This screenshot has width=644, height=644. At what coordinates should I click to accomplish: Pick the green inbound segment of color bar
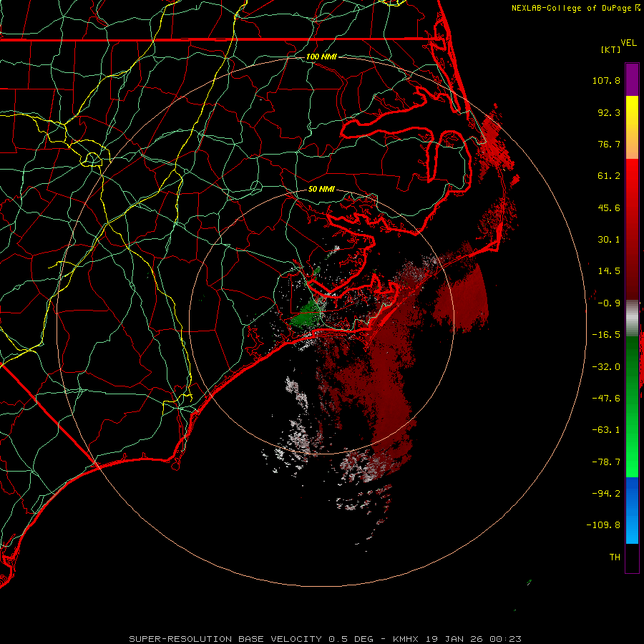click(x=632, y=406)
